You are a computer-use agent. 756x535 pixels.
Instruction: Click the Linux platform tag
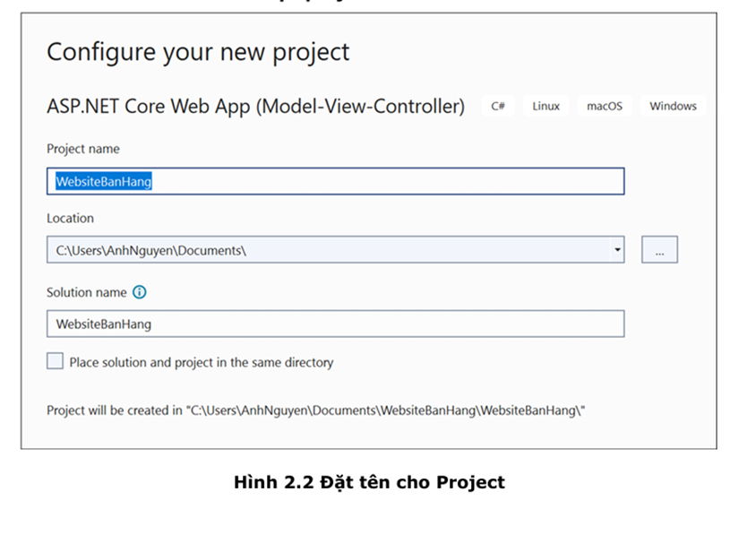click(x=546, y=106)
